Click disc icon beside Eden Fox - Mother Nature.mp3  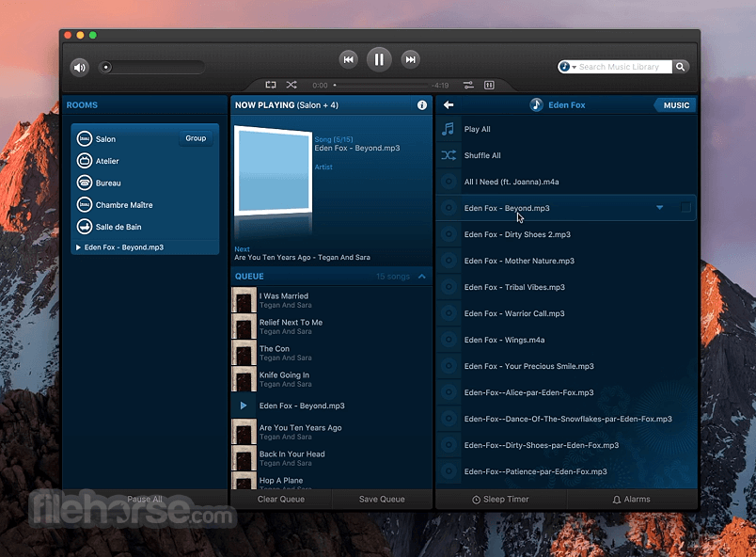pos(449,261)
